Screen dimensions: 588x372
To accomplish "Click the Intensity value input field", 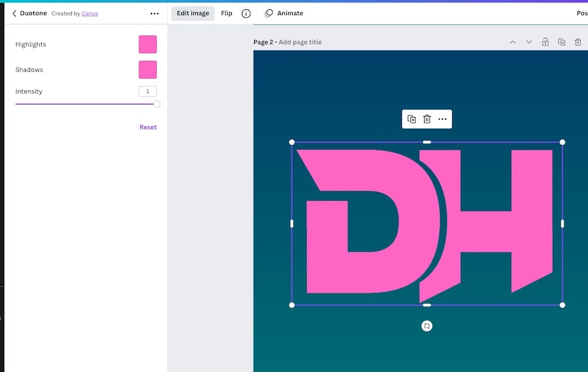I will 148,91.
